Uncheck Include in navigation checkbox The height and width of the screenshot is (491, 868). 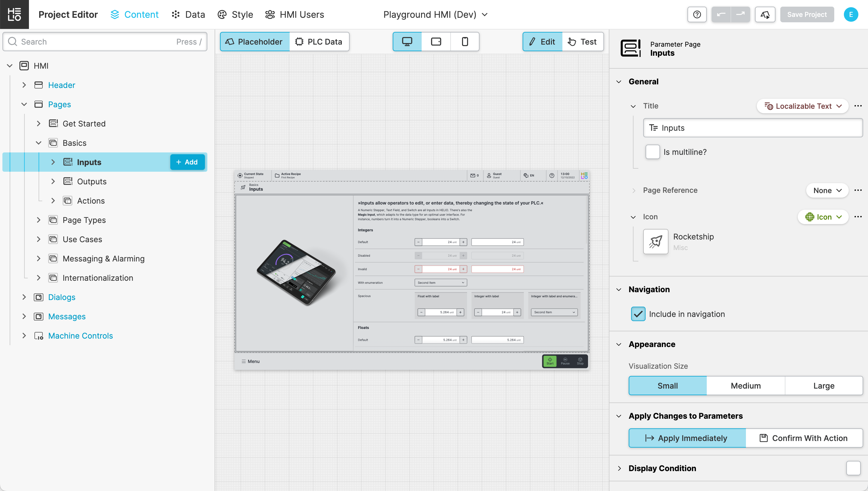[638, 314]
